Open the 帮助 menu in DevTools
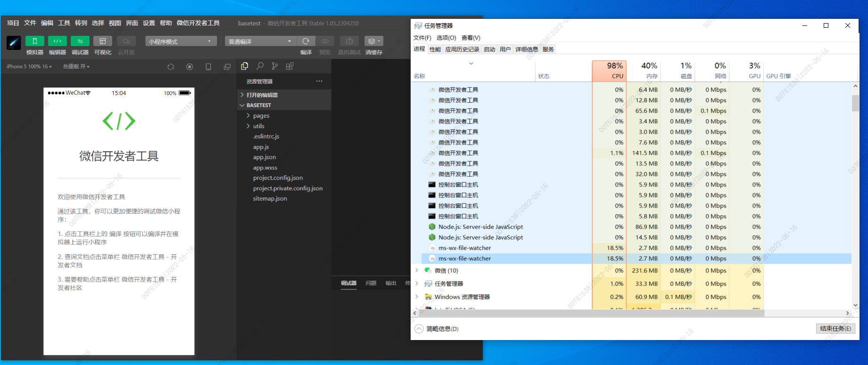This screenshot has height=365, width=868. (x=166, y=23)
